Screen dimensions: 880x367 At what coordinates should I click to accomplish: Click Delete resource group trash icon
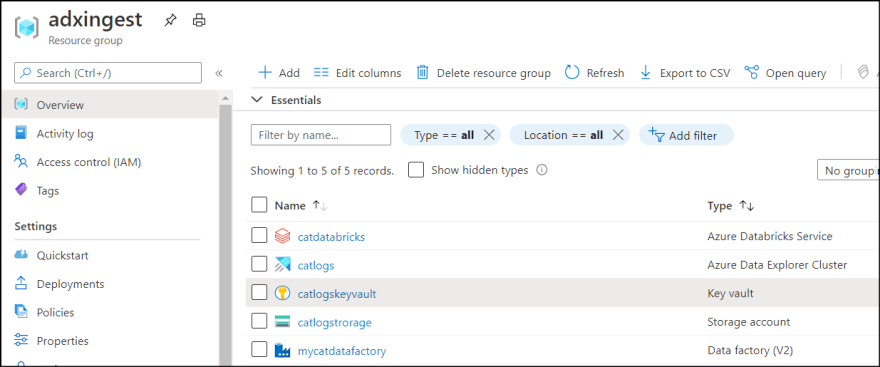pyautogui.click(x=423, y=73)
